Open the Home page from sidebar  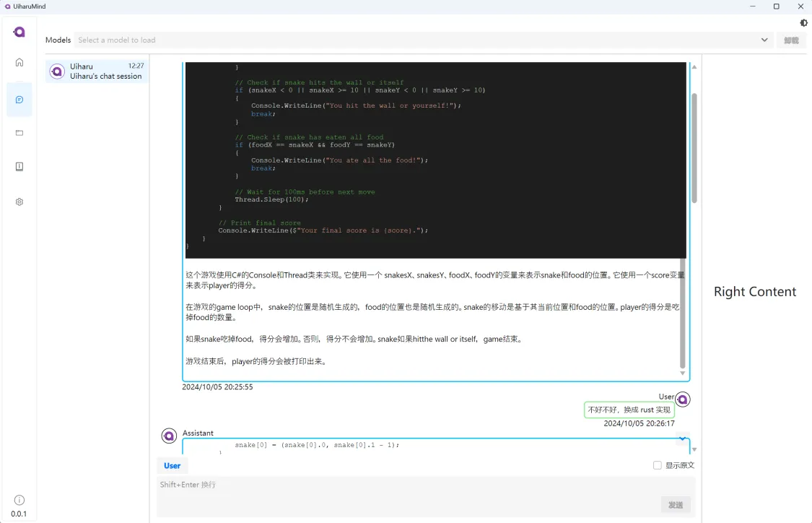tap(19, 62)
